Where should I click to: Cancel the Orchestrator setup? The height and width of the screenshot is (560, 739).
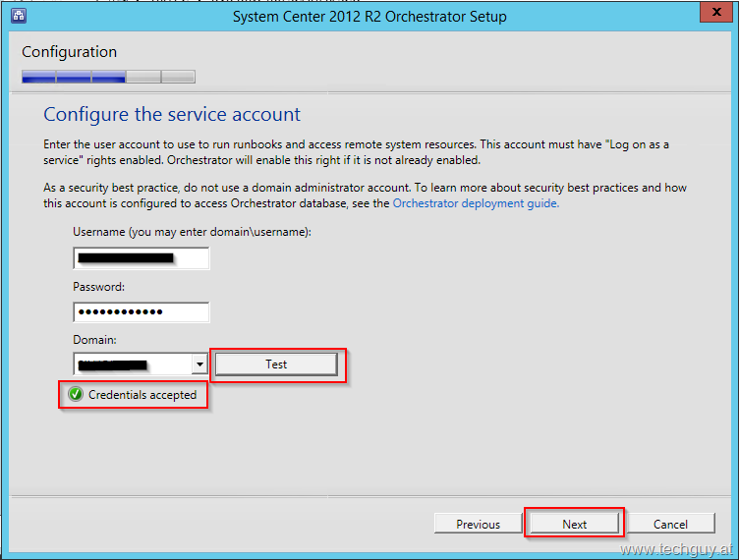[x=670, y=524]
